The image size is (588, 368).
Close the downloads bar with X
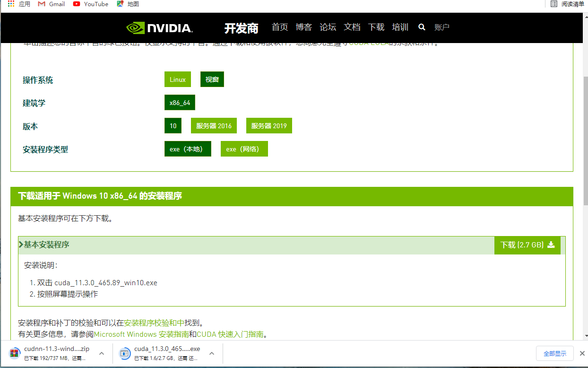(582, 353)
